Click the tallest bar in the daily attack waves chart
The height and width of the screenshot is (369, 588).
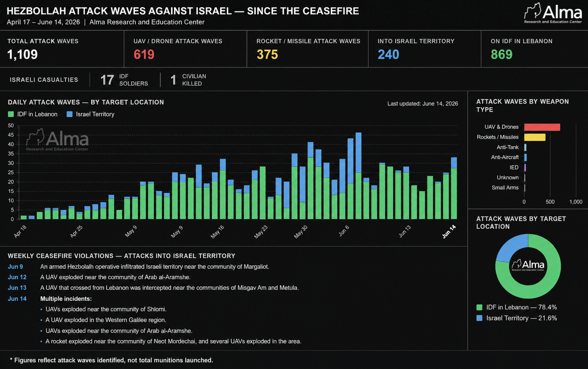coord(358,176)
